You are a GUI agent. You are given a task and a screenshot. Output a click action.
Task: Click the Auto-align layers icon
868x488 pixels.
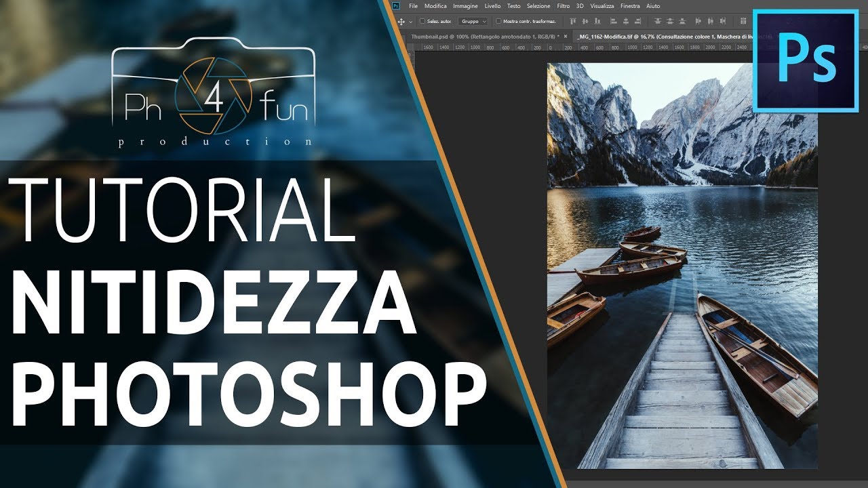(743, 21)
